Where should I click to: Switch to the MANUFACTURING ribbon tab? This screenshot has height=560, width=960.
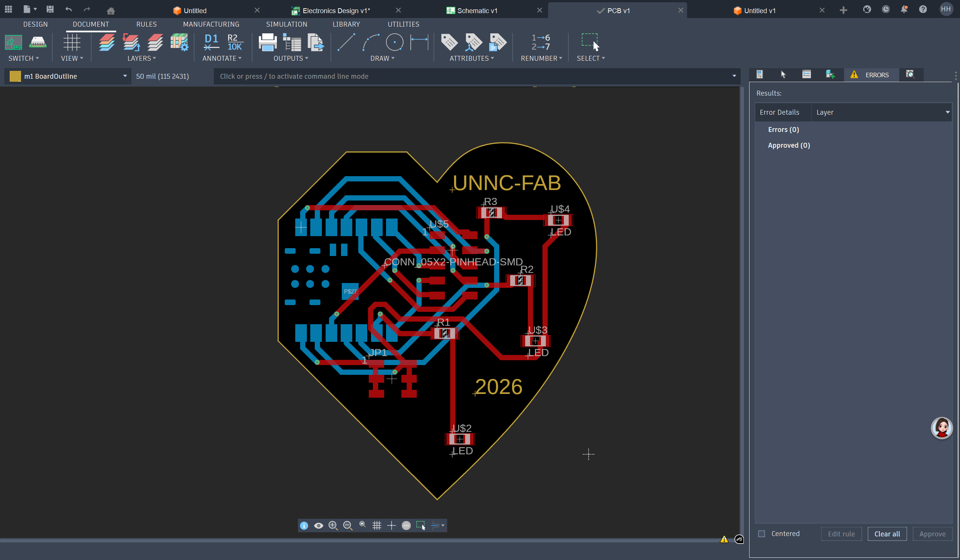point(211,24)
